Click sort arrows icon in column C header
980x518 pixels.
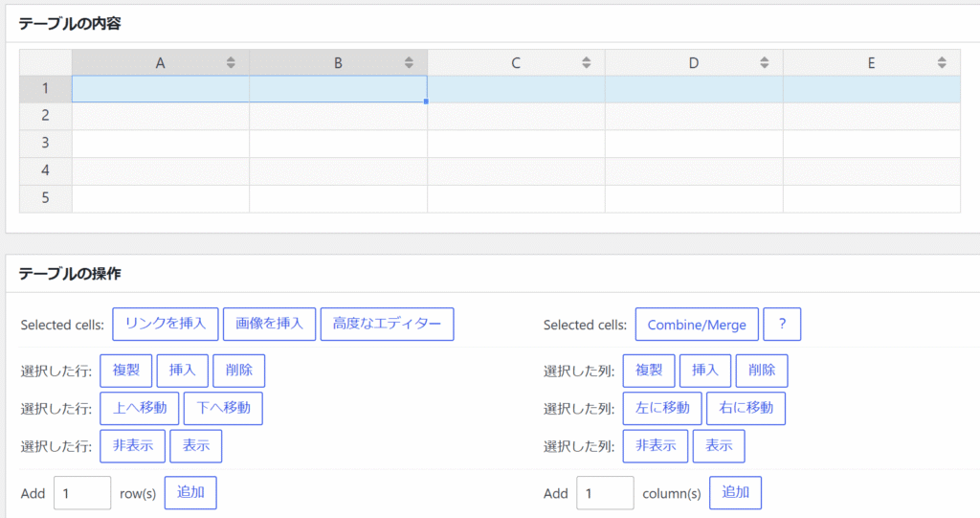pos(587,63)
